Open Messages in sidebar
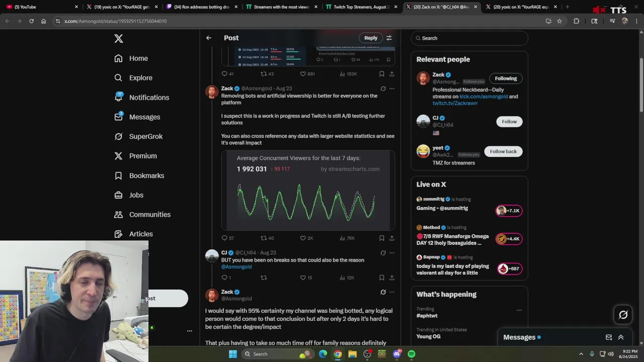Image resolution: width=644 pixels, height=362 pixels. [x=137, y=117]
